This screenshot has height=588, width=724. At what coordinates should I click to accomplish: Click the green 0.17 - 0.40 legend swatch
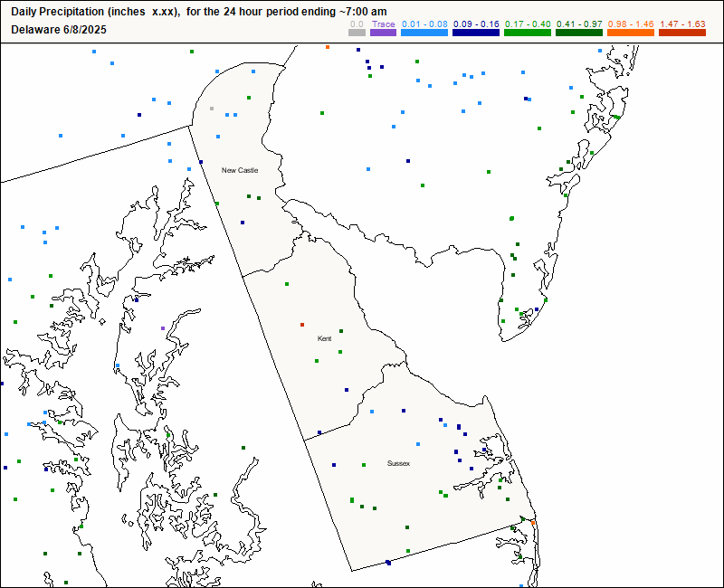[528, 33]
